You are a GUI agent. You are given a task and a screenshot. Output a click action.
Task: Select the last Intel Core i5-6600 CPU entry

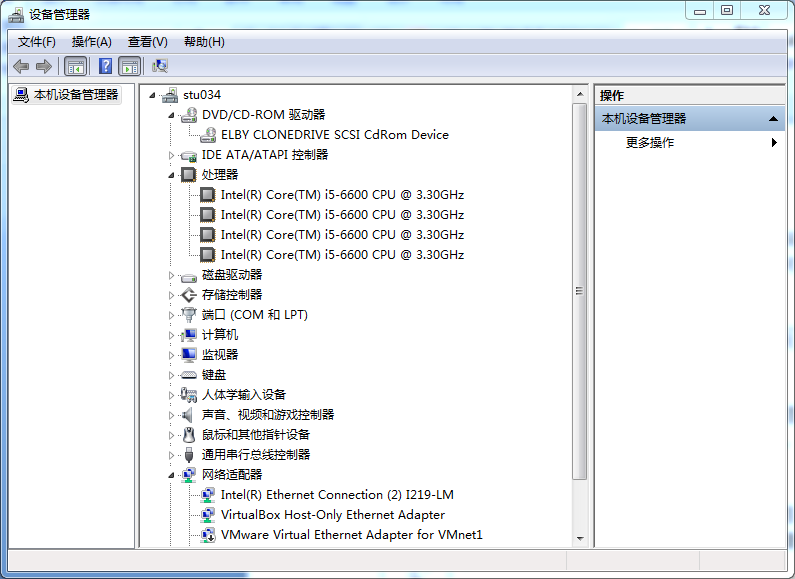point(342,255)
